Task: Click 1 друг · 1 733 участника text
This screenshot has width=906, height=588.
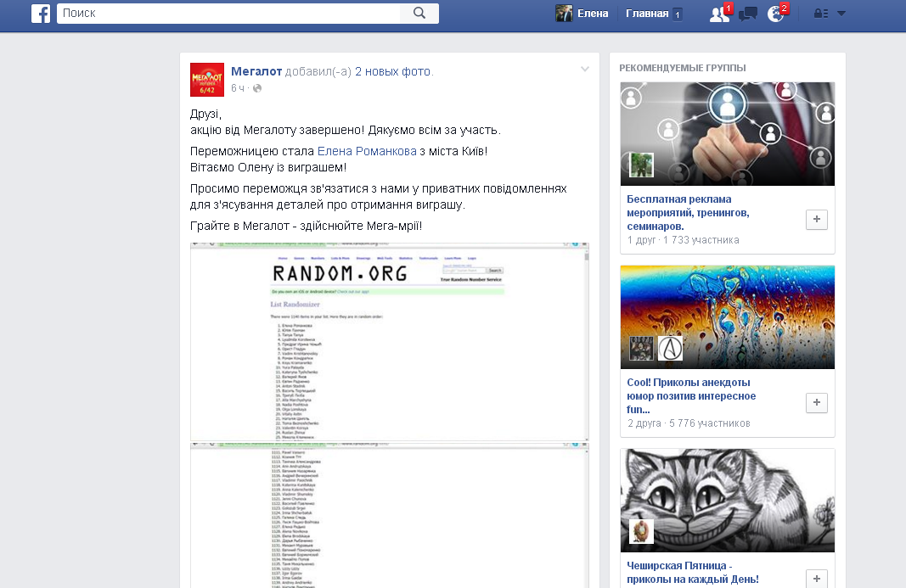Action: (x=683, y=240)
